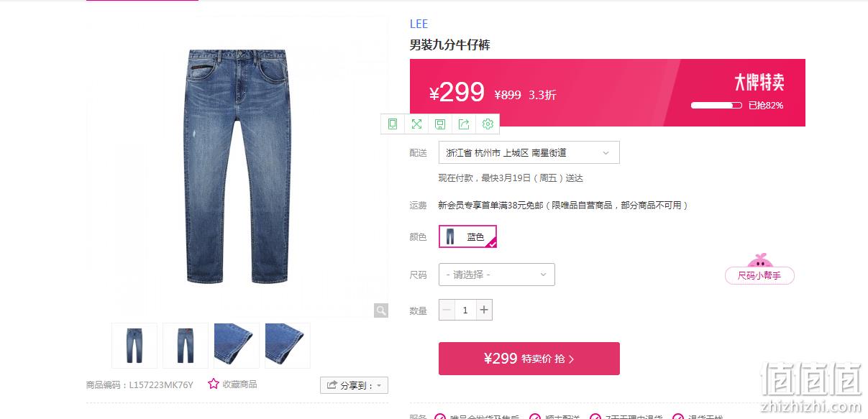The image size is (868, 419).
Task: Click the green floppy-disk save icon
Action: coord(440,124)
